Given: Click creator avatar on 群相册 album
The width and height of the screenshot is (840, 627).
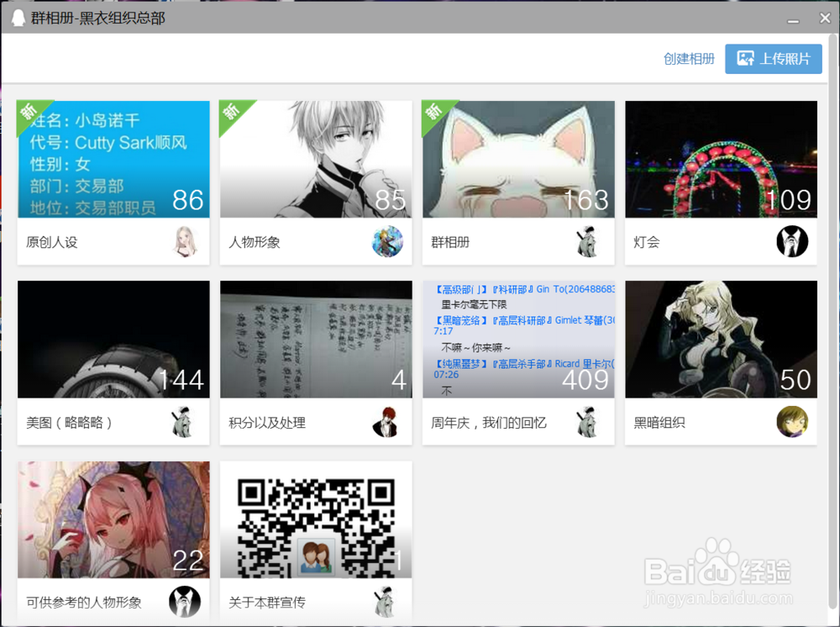Looking at the screenshot, I should click(588, 242).
